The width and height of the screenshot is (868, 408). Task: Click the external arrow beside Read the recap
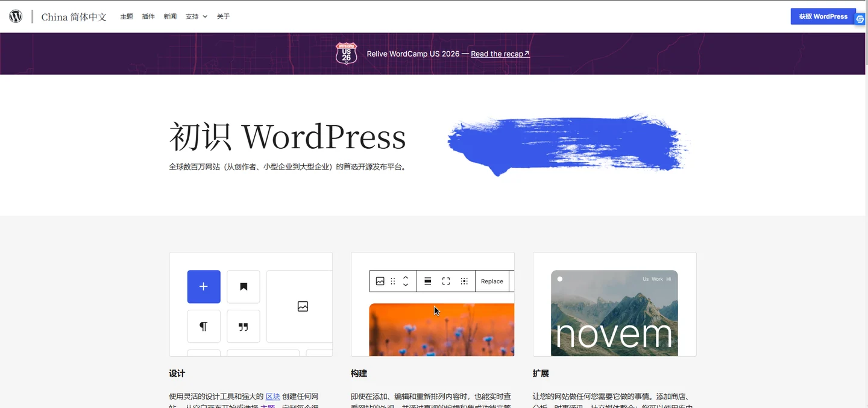(x=527, y=54)
